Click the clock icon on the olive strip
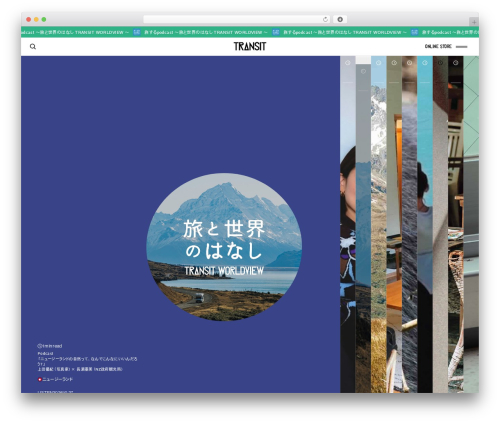The height and width of the screenshot is (423, 500). click(x=394, y=63)
